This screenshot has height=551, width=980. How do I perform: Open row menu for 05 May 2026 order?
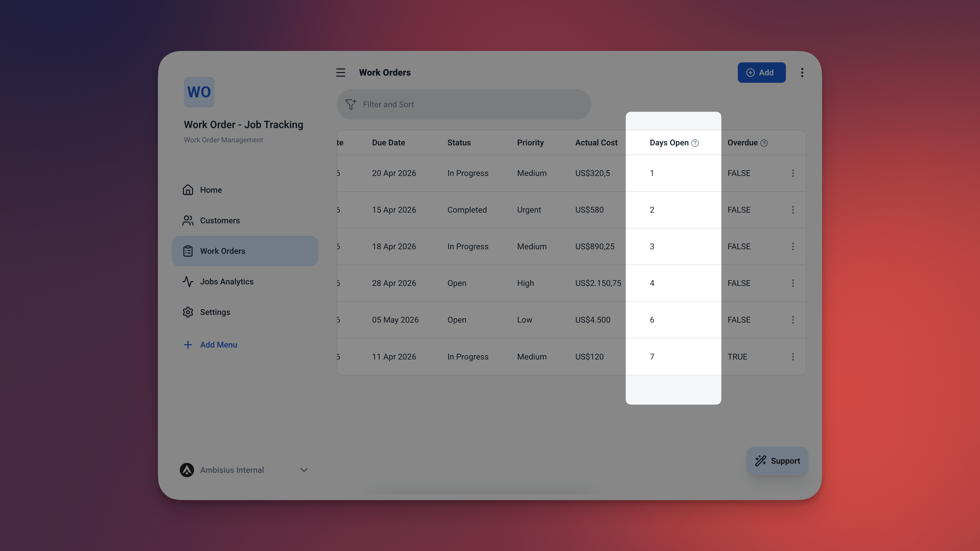coord(793,320)
